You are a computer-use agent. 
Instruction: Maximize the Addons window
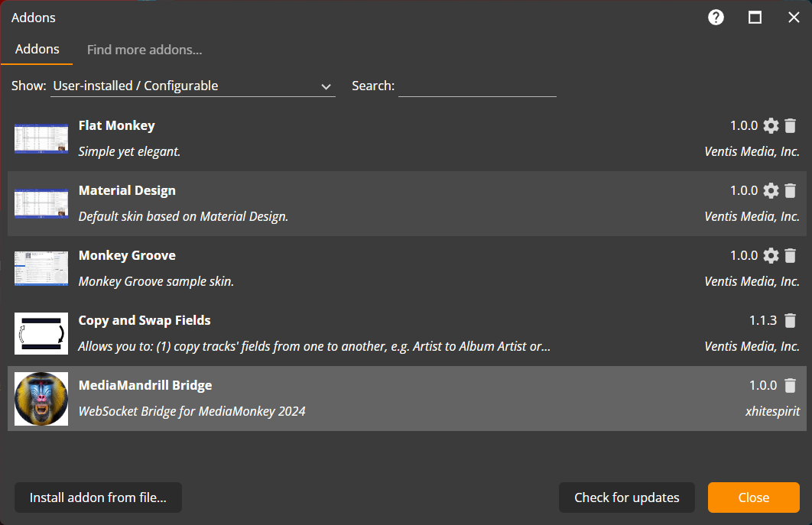pos(755,18)
